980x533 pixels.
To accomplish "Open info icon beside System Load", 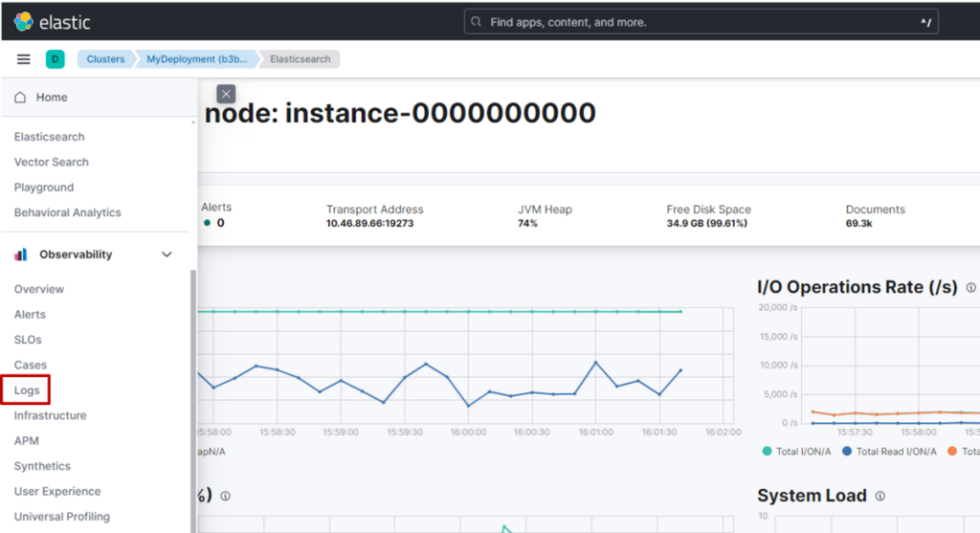I will 880,496.
